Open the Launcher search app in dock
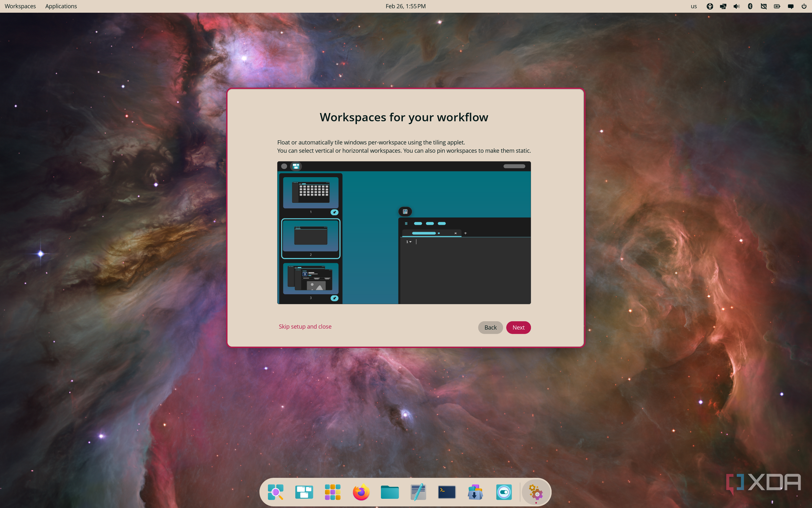The width and height of the screenshot is (812, 508). [275, 492]
